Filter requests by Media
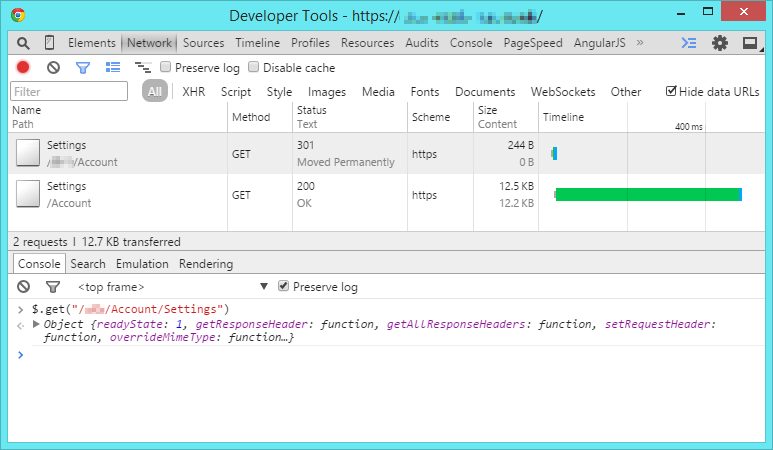 pyautogui.click(x=378, y=92)
